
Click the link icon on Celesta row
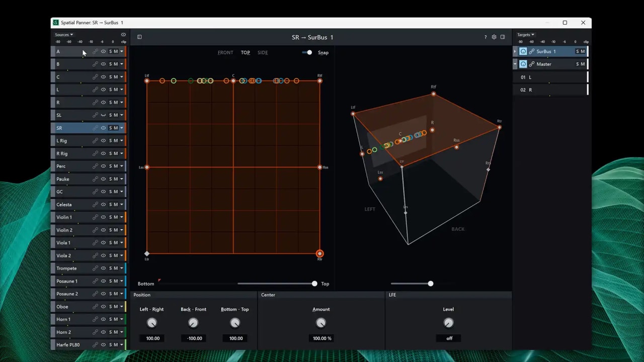[95, 205]
